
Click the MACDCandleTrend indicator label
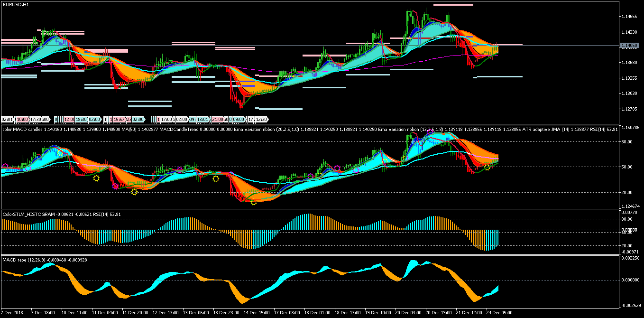click(179, 129)
